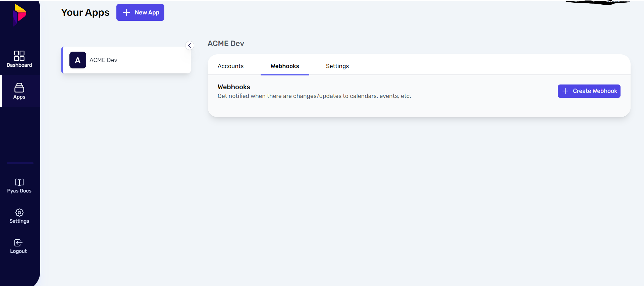Select the ACME Dev app card name
The width and height of the screenshot is (644, 286).
(x=103, y=60)
